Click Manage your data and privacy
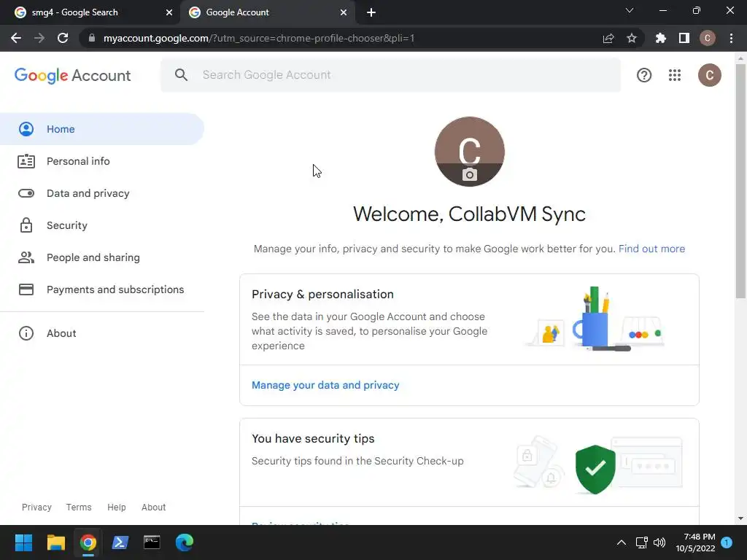Image resolution: width=747 pixels, height=560 pixels. tap(325, 385)
